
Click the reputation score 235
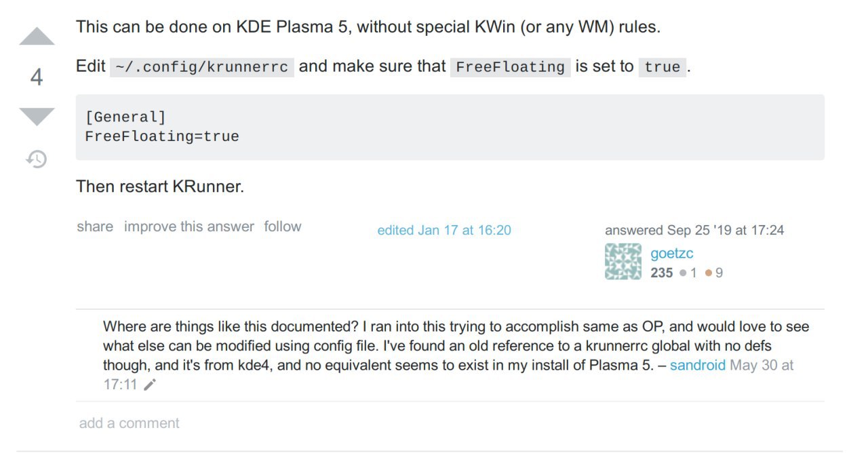coord(662,273)
